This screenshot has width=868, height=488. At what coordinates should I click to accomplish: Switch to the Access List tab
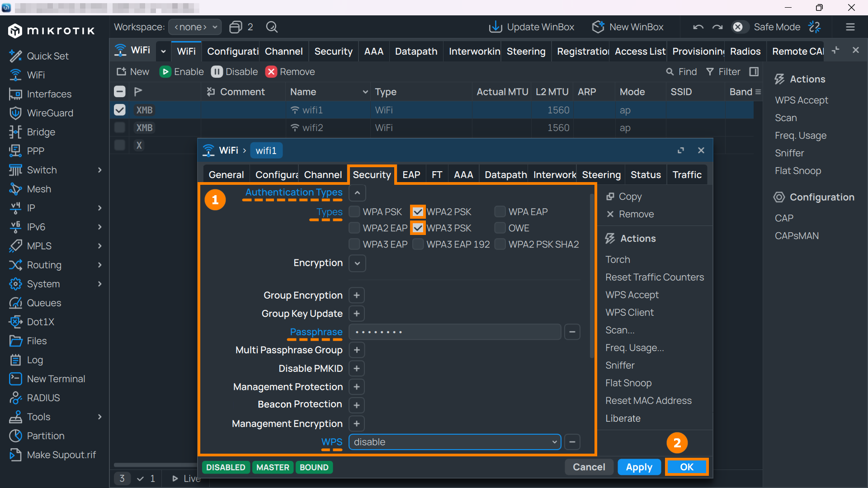pos(640,52)
